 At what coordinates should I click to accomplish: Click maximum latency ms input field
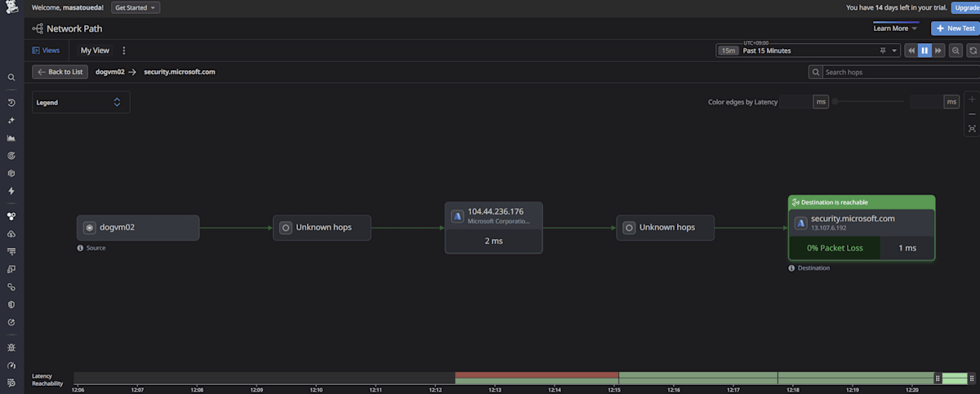(926, 102)
